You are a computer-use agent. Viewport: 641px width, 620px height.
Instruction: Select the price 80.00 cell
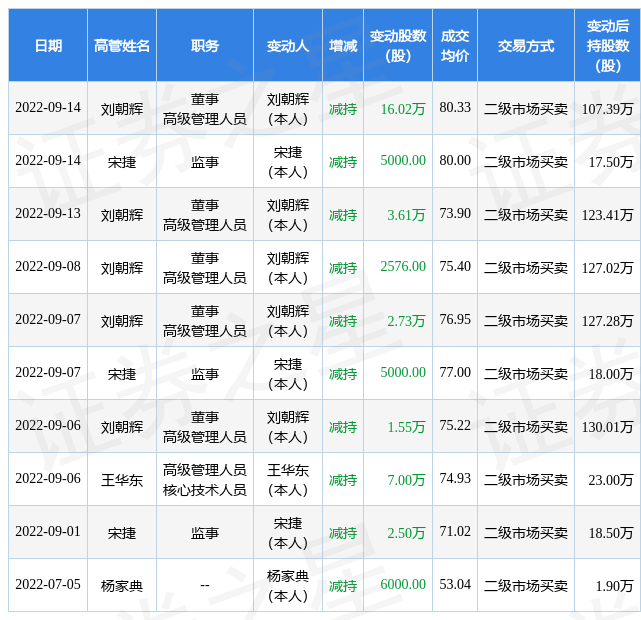coord(455,160)
